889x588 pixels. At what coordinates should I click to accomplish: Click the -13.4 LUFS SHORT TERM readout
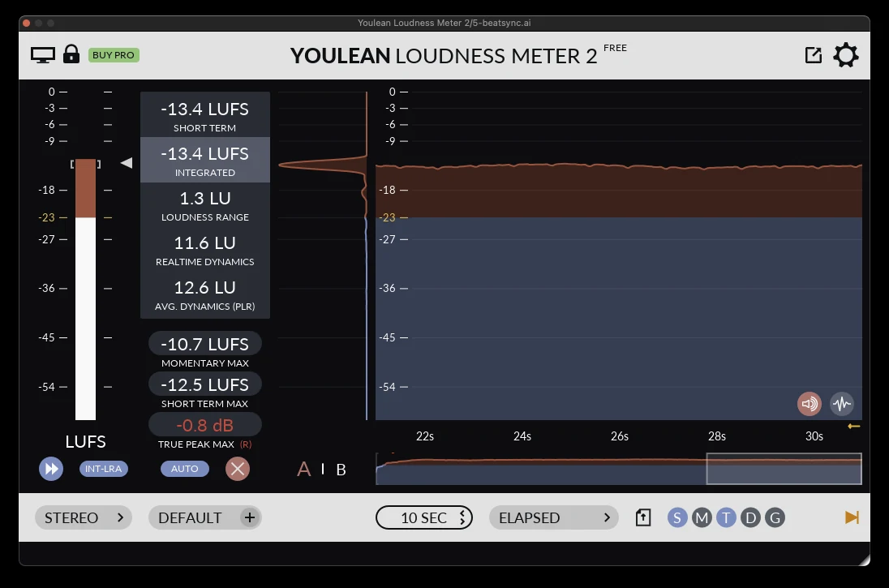point(204,114)
